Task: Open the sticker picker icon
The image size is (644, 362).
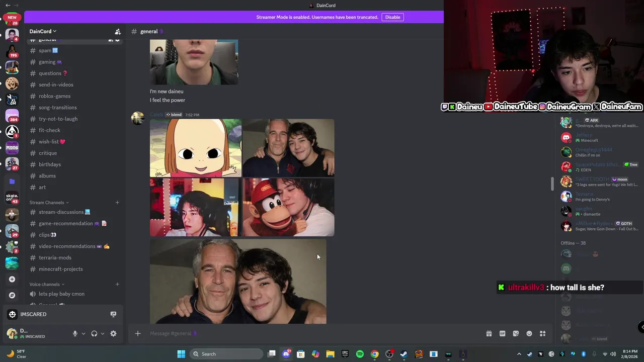Action: (x=516, y=333)
